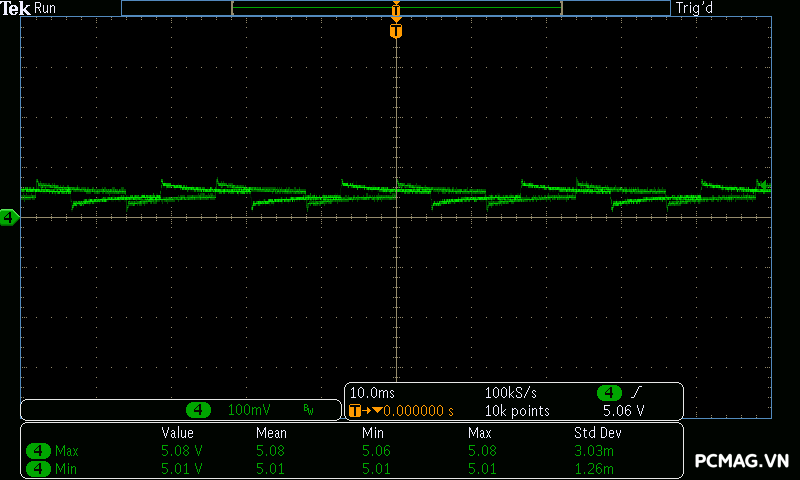
Task: Click the channel 4 ground reference marker
Action: pos(9,217)
